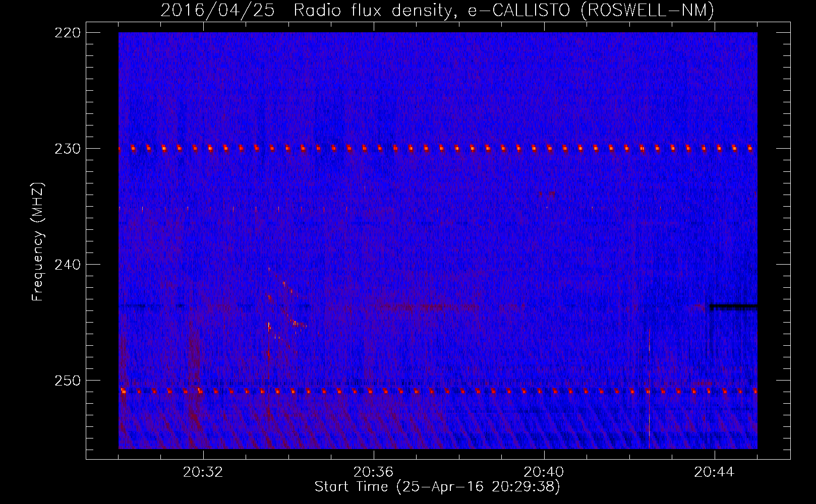Click the 20:44 time tick label
The height and width of the screenshot is (504, 816).
(x=714, y=472)
